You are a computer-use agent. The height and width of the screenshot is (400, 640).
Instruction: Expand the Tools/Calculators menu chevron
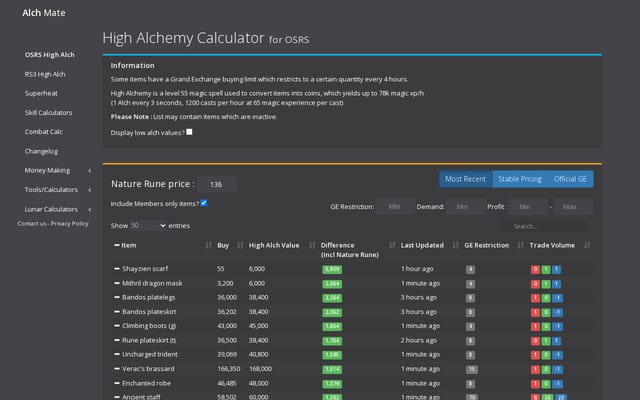point(90,190)
